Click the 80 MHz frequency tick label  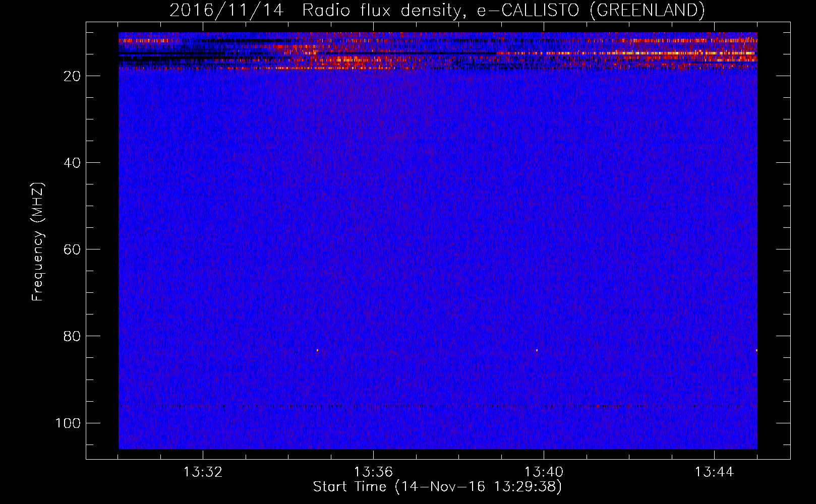(73, 336)
